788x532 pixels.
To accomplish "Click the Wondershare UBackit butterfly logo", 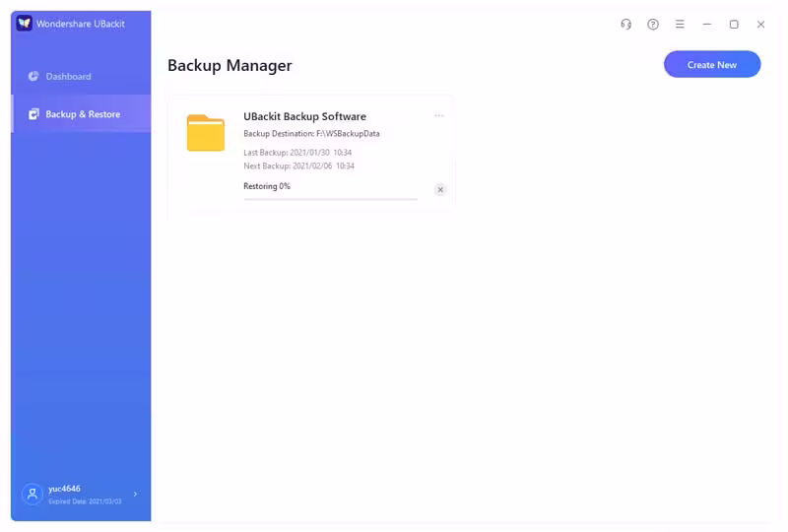I will click(24, 23).
